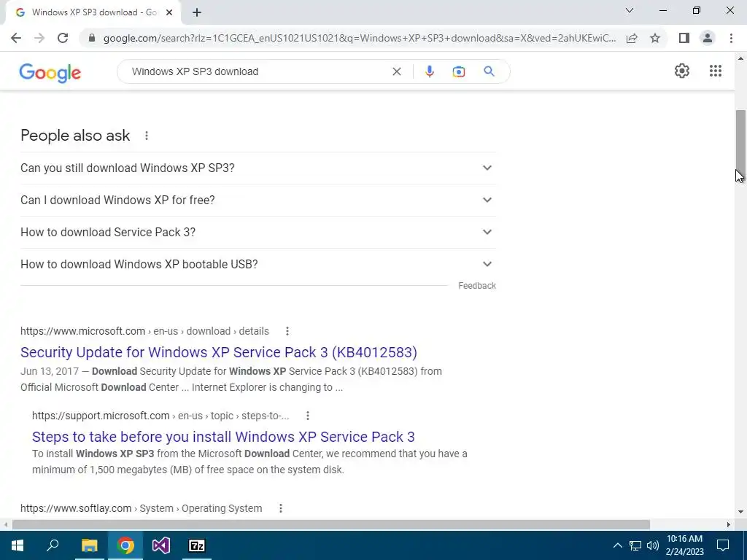The image size is (747, 560).
Task: Search by image with camera icon
Action: click(458, 71)
